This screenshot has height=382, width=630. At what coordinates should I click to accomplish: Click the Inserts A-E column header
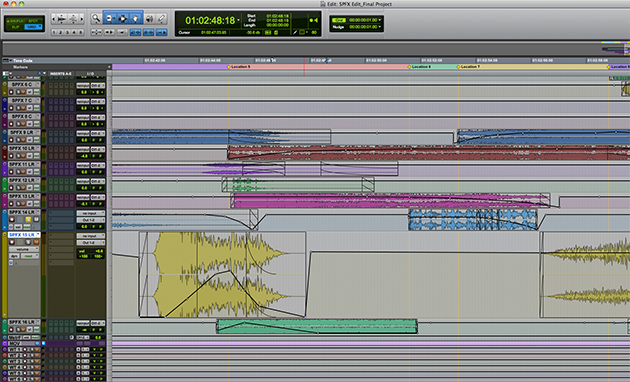point(60,74)
